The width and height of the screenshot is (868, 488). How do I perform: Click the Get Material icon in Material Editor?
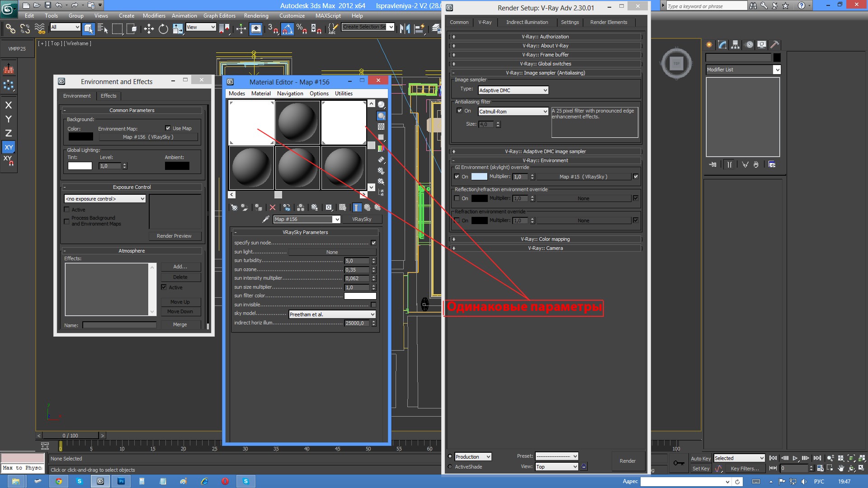[x=234, y=207]
